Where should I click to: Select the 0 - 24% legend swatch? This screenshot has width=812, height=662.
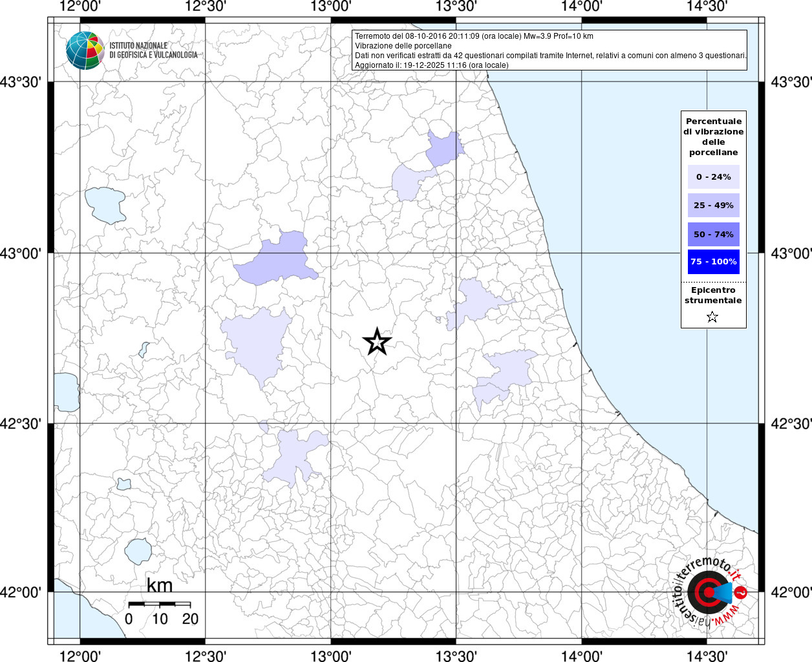(x=714, y=176)
